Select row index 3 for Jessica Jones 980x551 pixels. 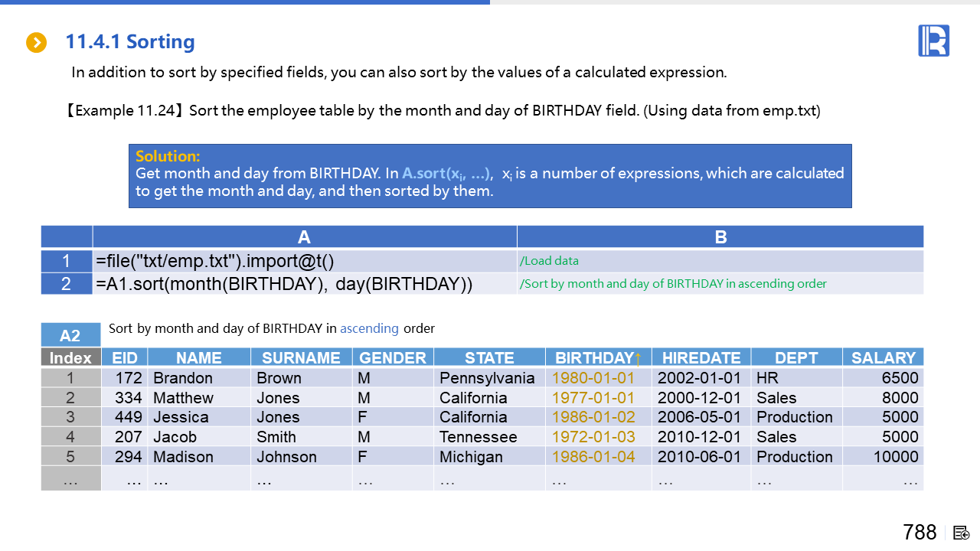[x=70, y=417]
